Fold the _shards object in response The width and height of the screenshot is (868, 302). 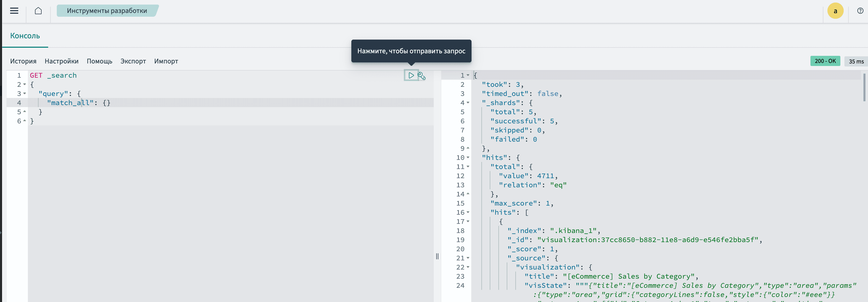[x=468, y=103]
